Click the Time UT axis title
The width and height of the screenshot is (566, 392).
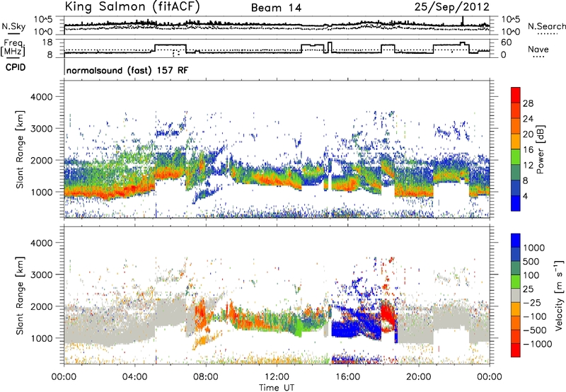[277, 388]
